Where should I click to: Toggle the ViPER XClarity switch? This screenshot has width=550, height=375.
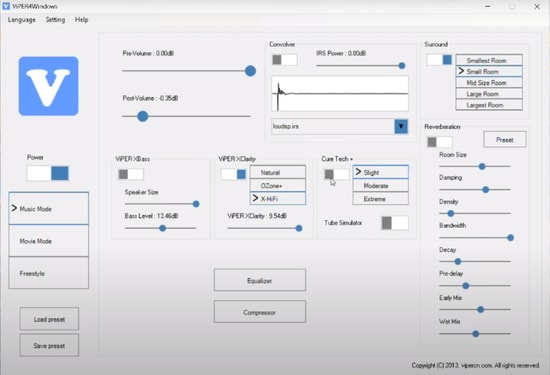(x=233, y=174)
